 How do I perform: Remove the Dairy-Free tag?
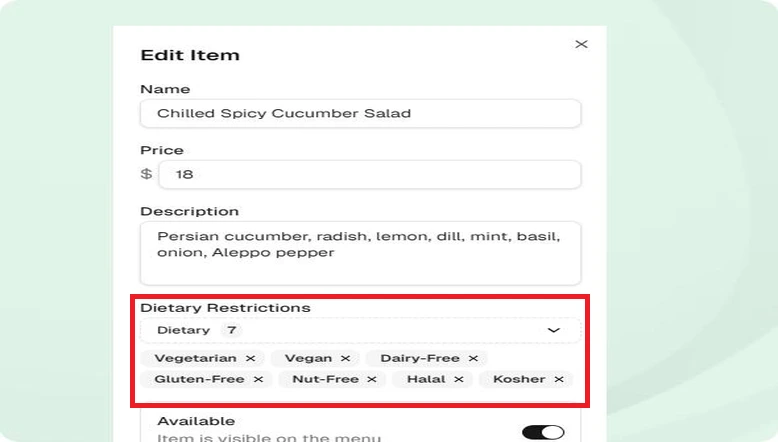click(473, 358)
